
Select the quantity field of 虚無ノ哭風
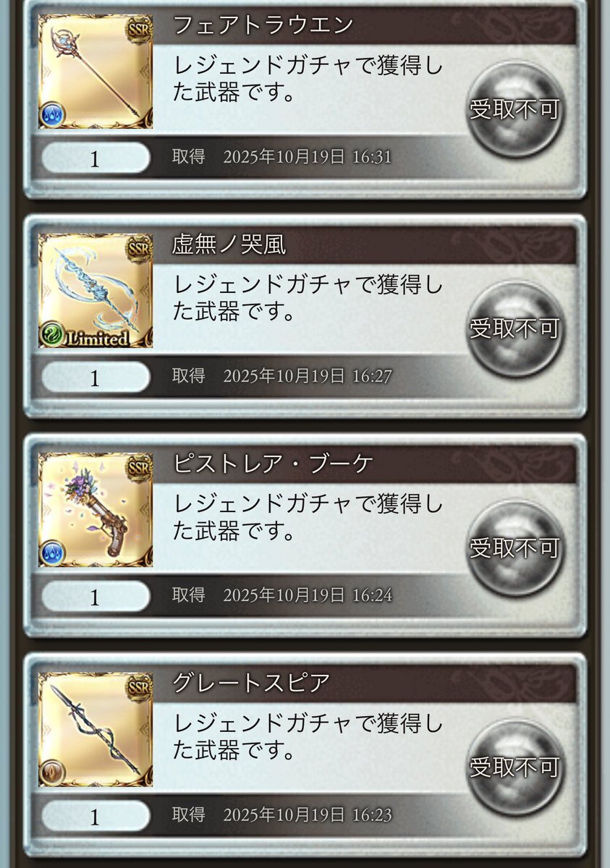(96, 378)
